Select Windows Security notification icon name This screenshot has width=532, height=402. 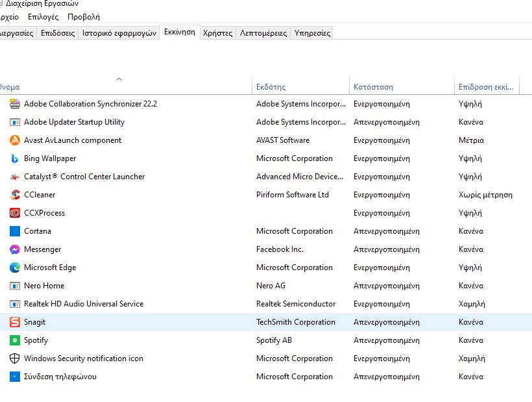pos(84,358)
